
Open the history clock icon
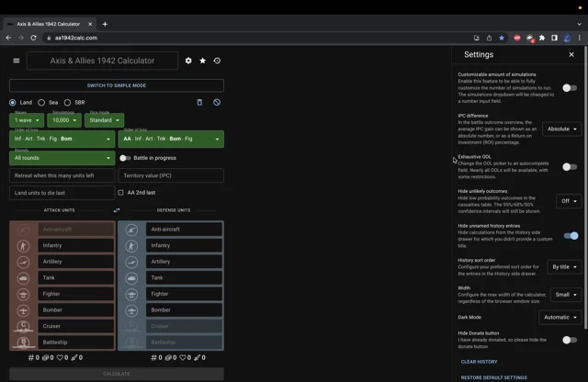click(x=217, y=61)
